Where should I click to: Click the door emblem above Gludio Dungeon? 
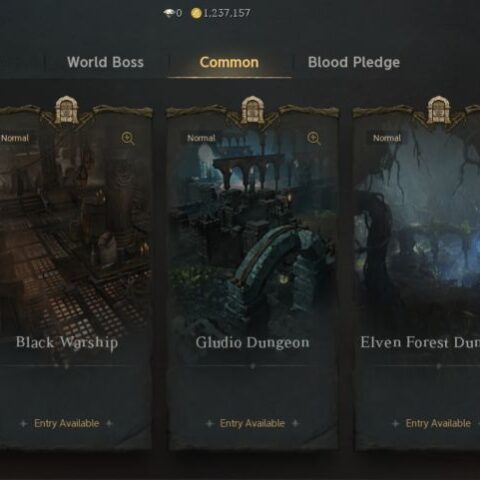coord(252,110)
